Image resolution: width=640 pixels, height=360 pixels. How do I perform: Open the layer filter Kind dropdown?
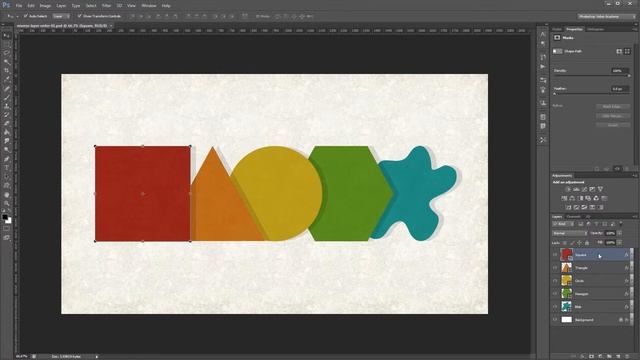563,224
